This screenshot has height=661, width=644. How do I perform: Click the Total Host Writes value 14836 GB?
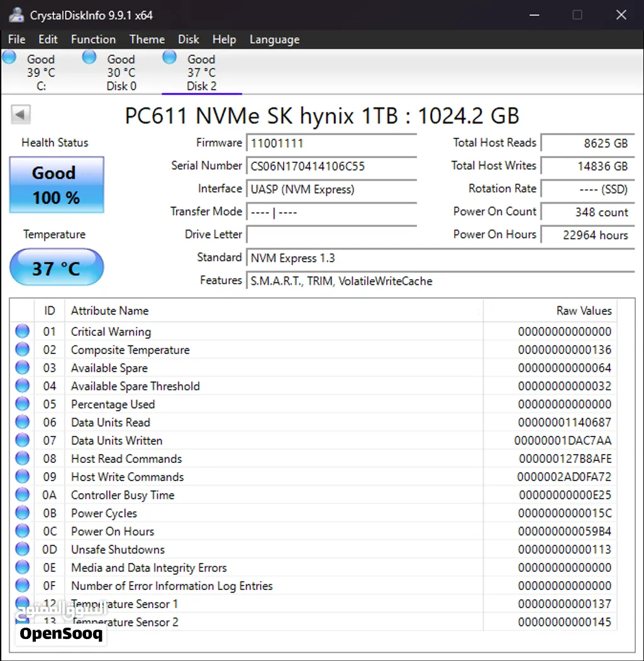(x=587, y=166)
